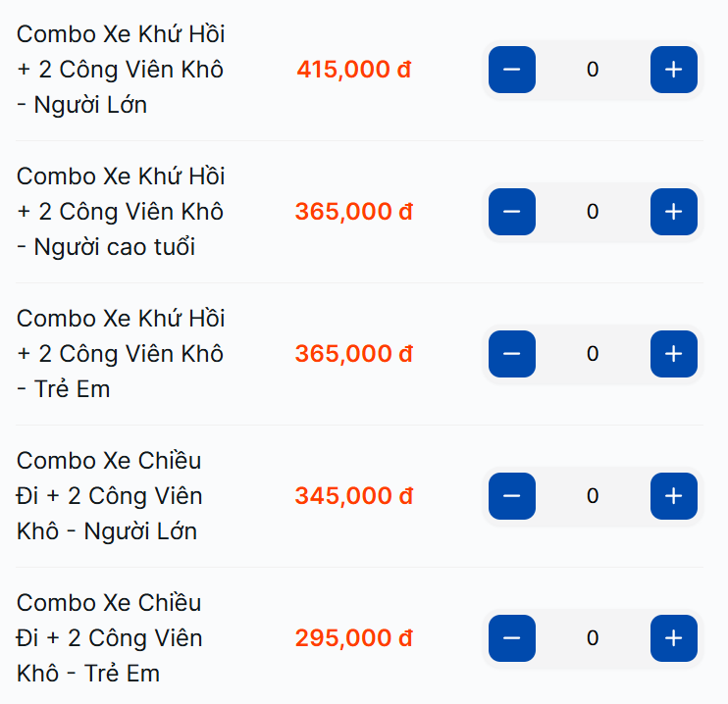Screen dimensions: 728x704
Task: Click the 295,000 đ price
Action: [353, 638]
